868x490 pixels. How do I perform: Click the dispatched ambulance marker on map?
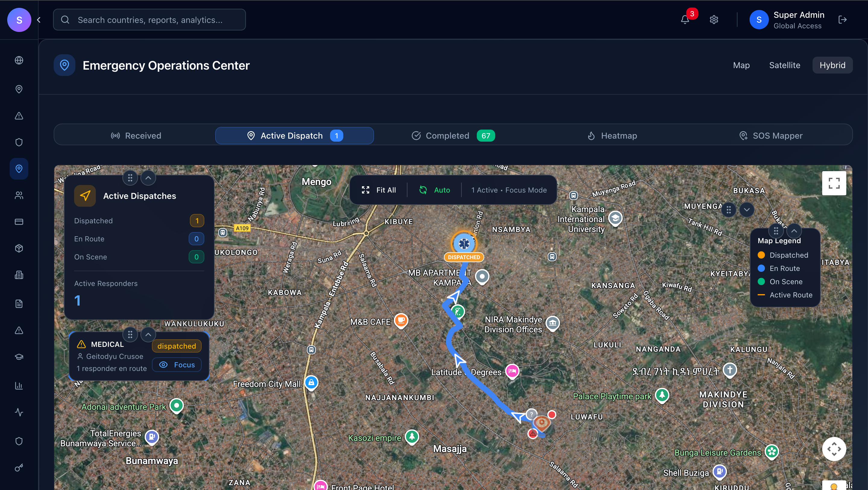coord(464,243)
